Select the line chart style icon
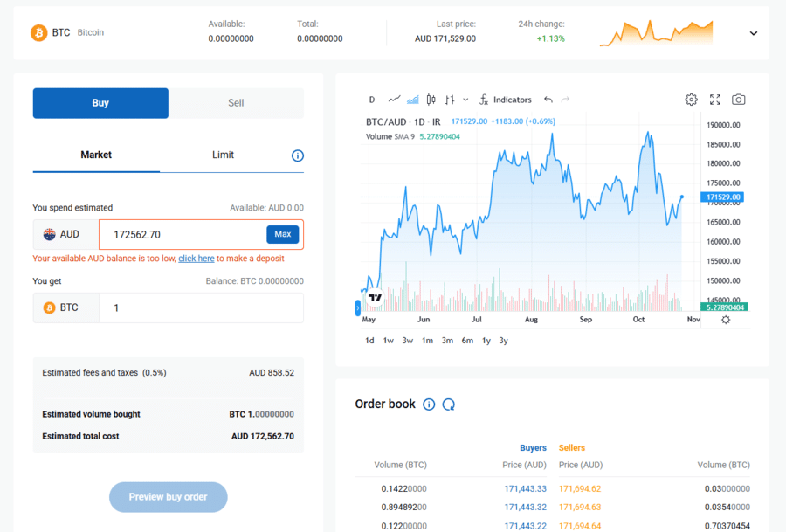This screenshot has width=786, height=532. [394, 100]
